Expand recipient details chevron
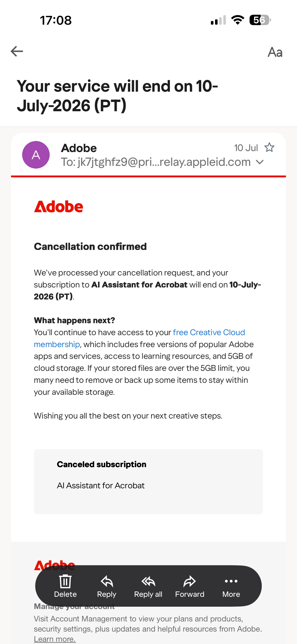The image size is (297, 644). coord(260,162)
